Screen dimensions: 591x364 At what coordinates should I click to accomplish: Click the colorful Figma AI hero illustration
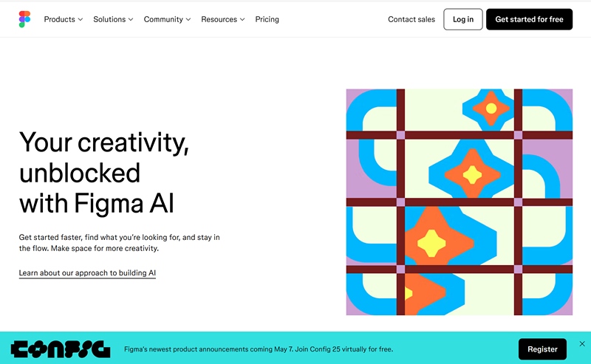(x=459, y=202)
